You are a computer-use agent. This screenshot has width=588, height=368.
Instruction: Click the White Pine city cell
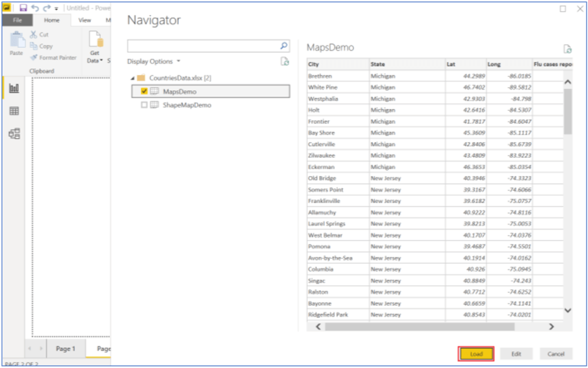click(338, 88)
